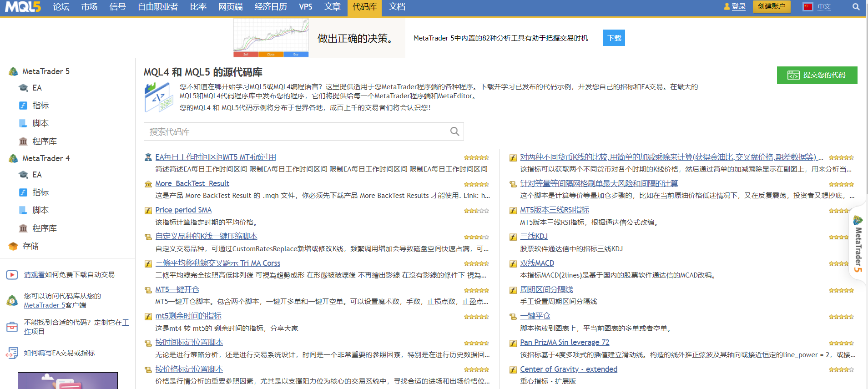
Task: Click the code document icon beside 如何编写EA交易
Action: [12, 353]
